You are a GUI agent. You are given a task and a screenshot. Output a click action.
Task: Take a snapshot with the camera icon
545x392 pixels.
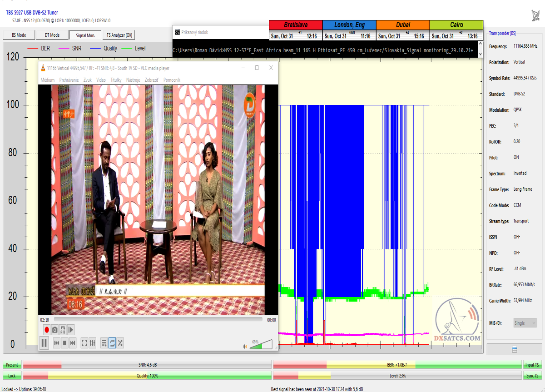pyautogui.click(x=54, y=330)
